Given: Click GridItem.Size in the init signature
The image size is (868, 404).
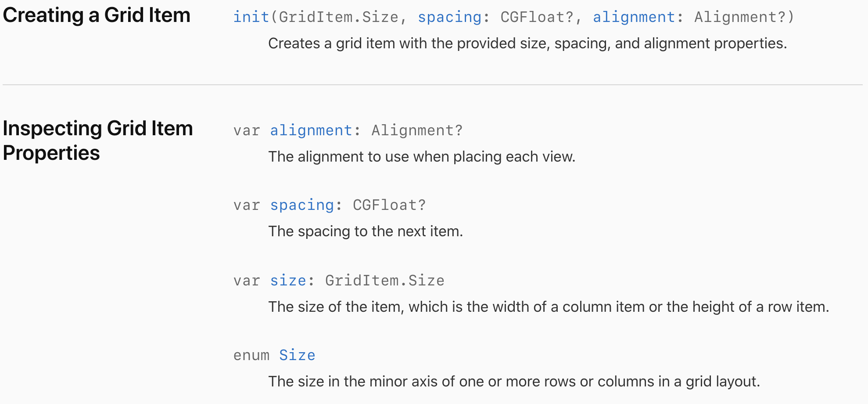Looking at the screenshot, I should (x=338, y=17).
